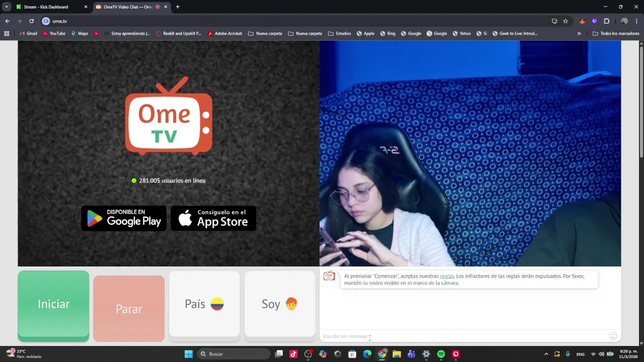The image size is (644, 362).
Task: Open Spotify from the taskbar
Action: [441, 354]
